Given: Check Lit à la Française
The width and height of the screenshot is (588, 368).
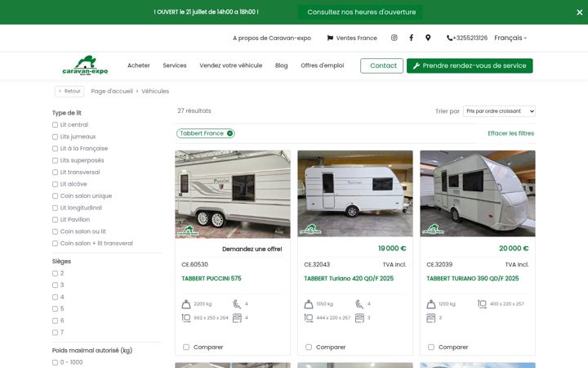Looking at the screenshot, I should click(x=56, y=149).
